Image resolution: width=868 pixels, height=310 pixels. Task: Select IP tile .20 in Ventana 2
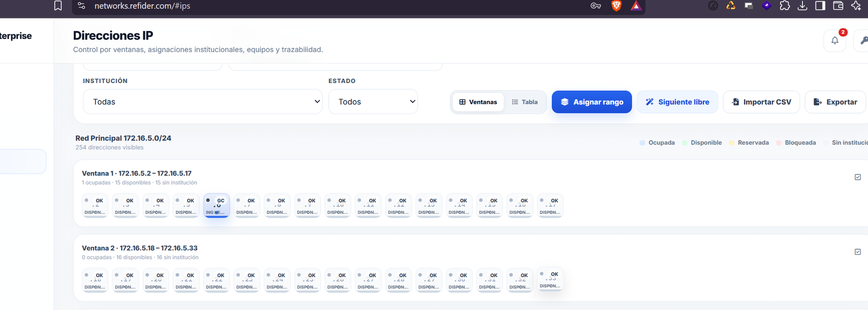tap(156, 281)
